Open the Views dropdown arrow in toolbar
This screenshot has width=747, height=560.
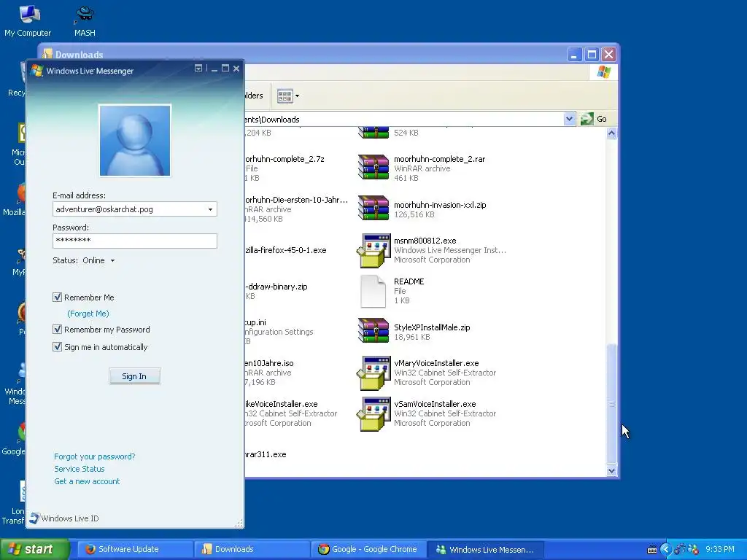tap(298, 96)
